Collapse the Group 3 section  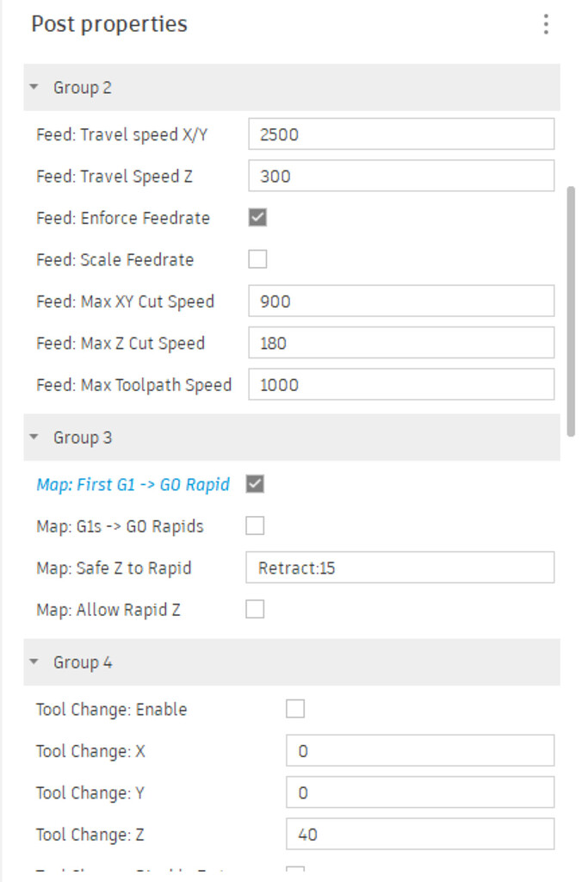[34, 438]
